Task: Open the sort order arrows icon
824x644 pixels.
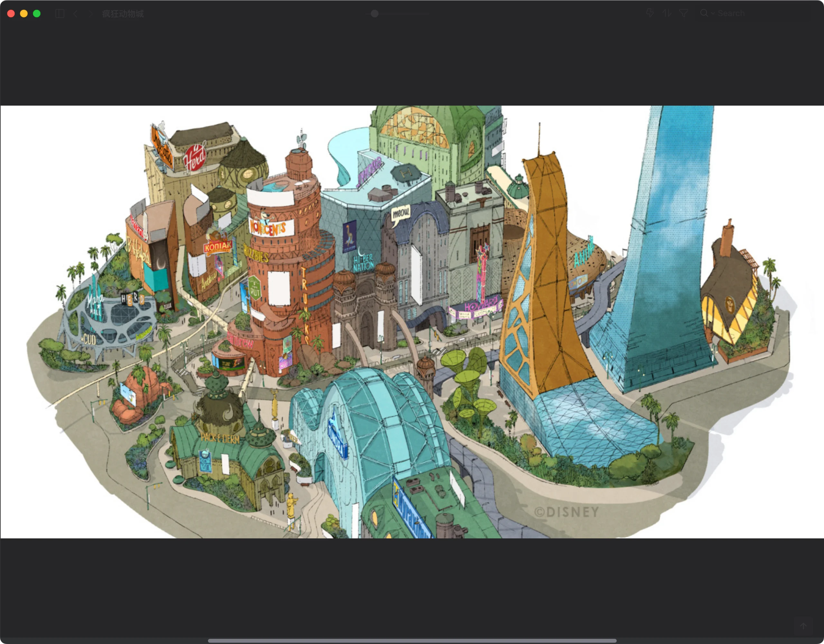Action: click(667, 13)
